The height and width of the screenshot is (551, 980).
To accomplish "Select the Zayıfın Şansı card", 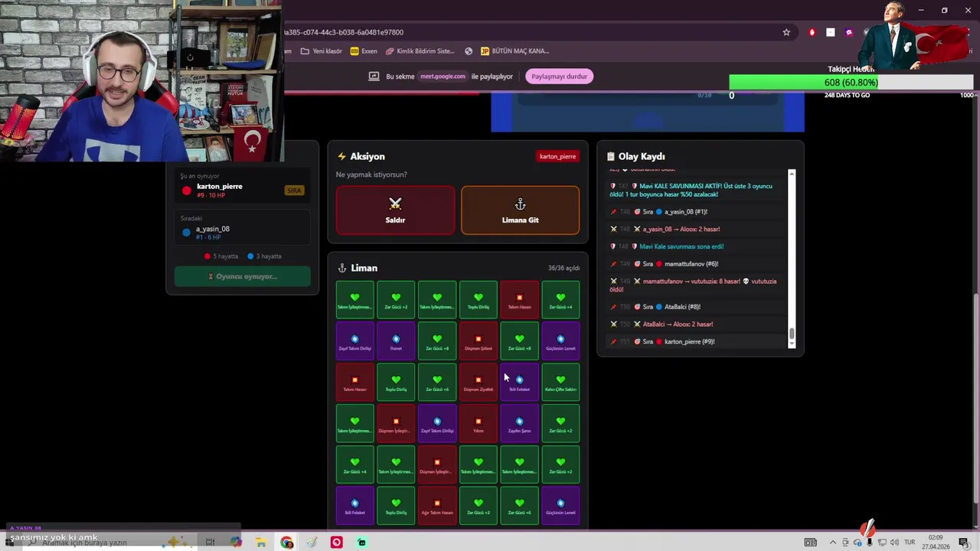I will click(519, 423).
